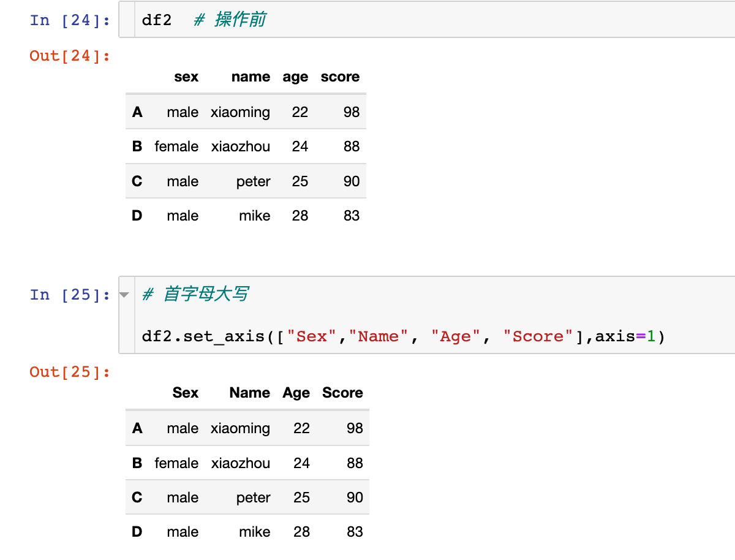Click age 22 in the Out[24] table
Screen dimensions: 735x560
tap(300, 112)
